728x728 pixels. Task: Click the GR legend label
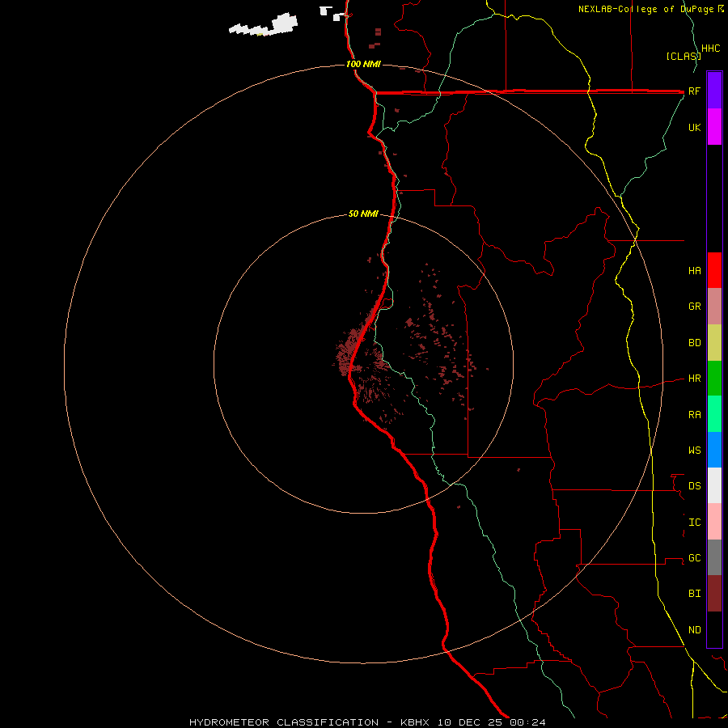(694, 307)
